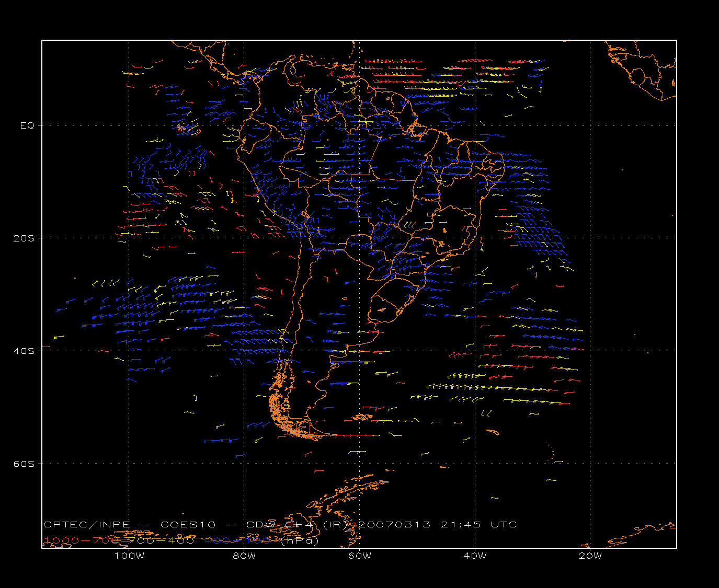Viewport: 719px width, 588px height.
Task: Click the 60S latitude label
Action: pyautogui.click(x=24, y=464)
